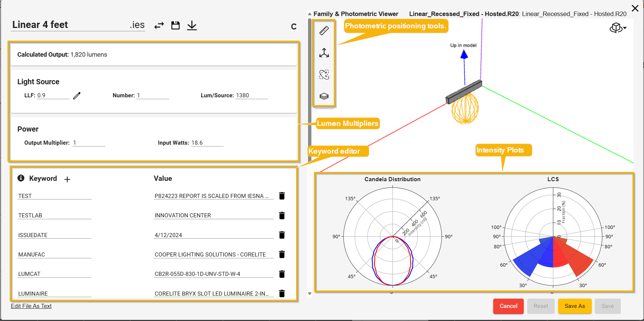Add a new keyword with plus icon
The image size is (644, 321).
[67, 179]
